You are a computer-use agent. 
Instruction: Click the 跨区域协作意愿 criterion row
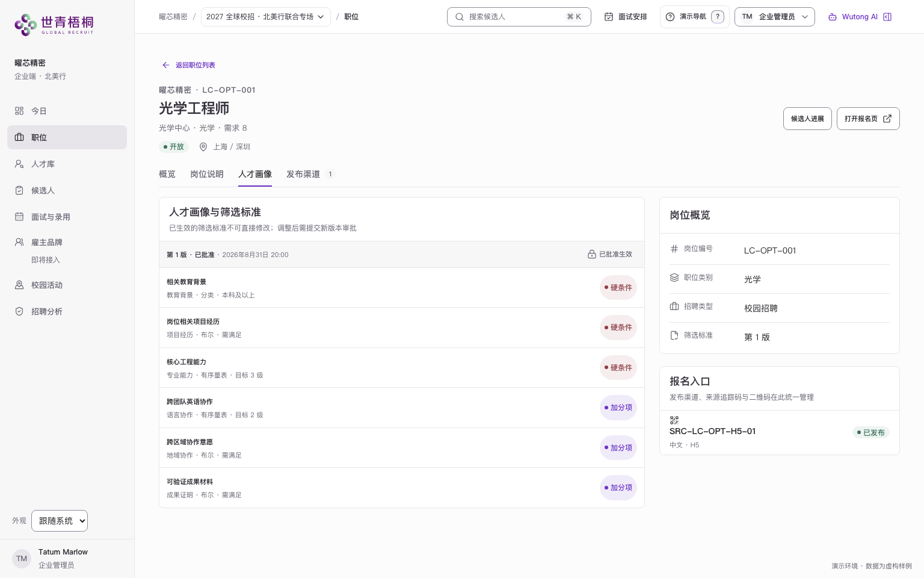pyautogui.click(x=402, y=448)
